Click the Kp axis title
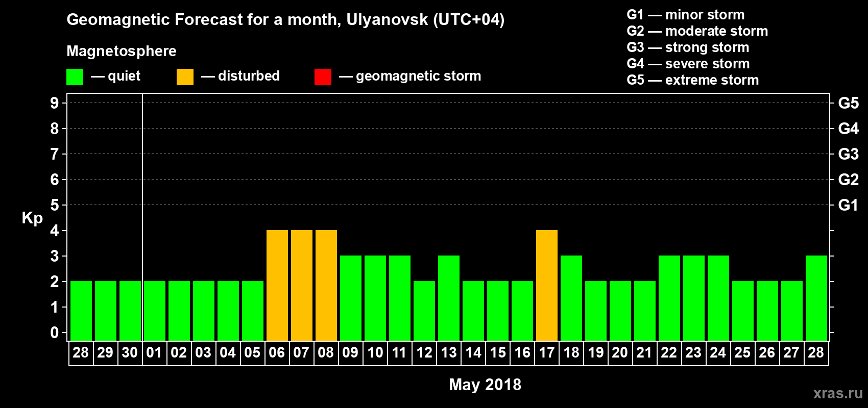The height and width of the screenshot is (408, 868). pos(32,218)
